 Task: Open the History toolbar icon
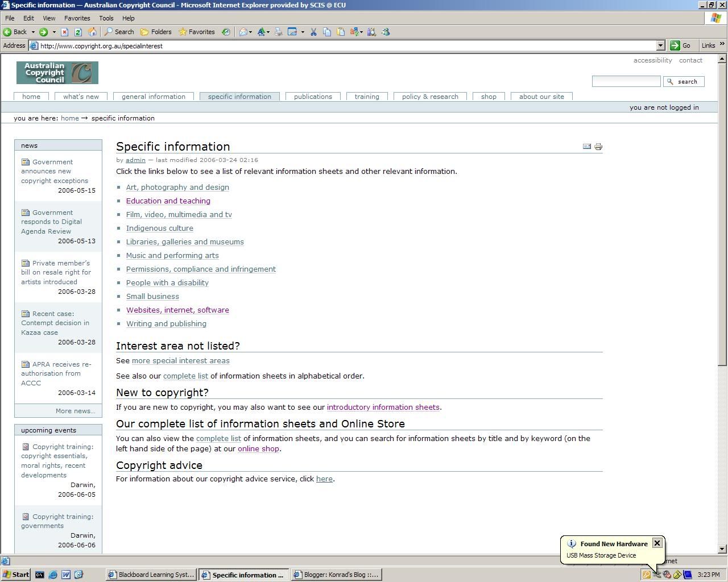tap(226, 32)
